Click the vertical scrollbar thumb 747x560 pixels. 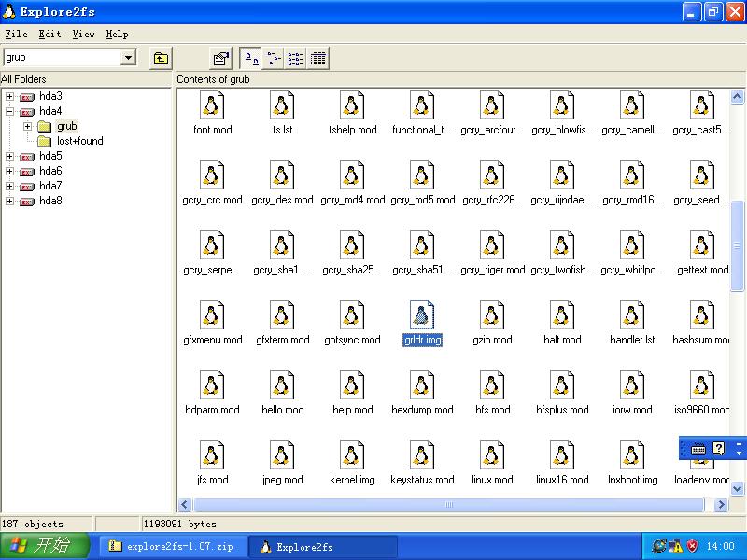click(737, 245)
